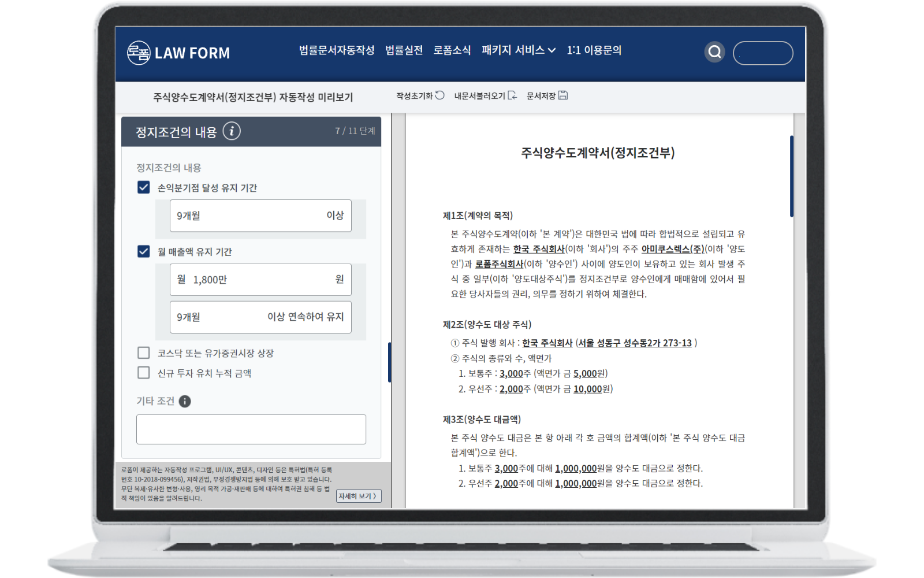Click the 제1조(계약의 목적) heading
924x578 pixels.
pos(478,216)
